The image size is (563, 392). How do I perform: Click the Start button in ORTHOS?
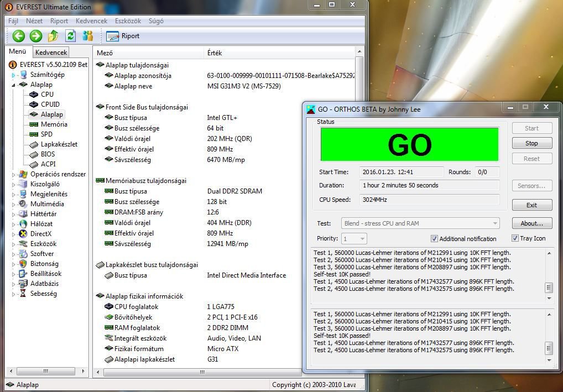pyautogui.click(x=532, y=128)
